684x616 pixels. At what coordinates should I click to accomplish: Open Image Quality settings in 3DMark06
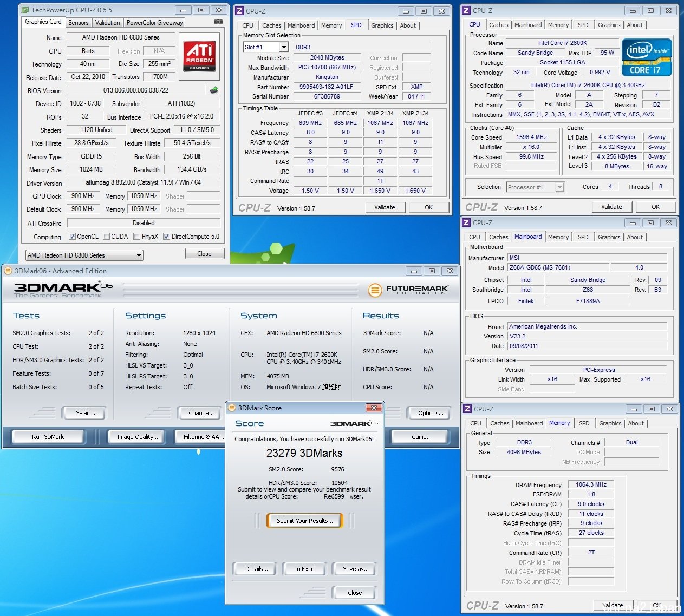click(138, 437)
